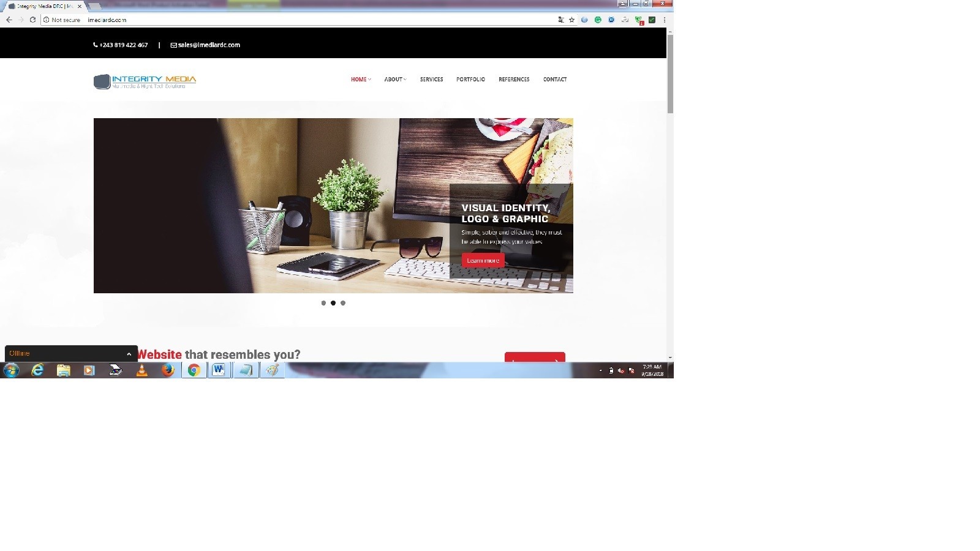Go to the SERVICES page
The image size is (980, 551).
coord(431,79)
